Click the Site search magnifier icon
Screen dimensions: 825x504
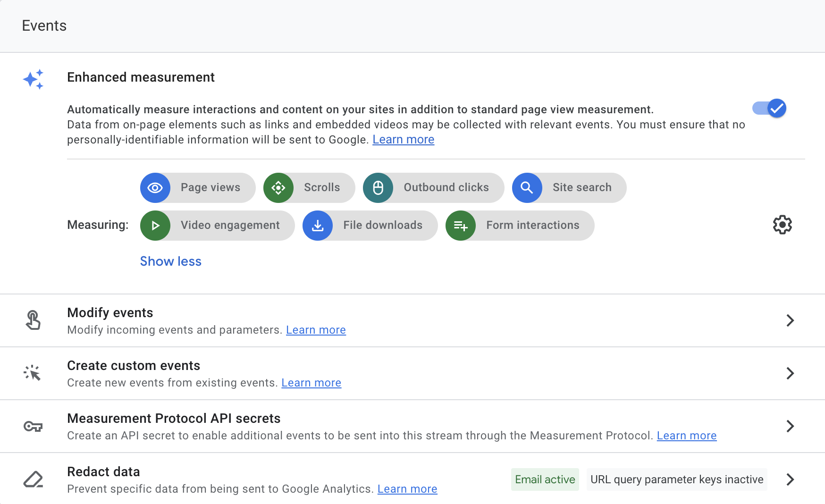point(527,187)
